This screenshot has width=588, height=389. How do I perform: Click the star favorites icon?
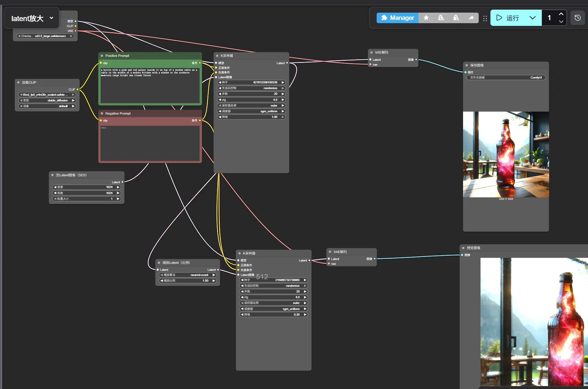pyautogui.click(x=426, y=18)
